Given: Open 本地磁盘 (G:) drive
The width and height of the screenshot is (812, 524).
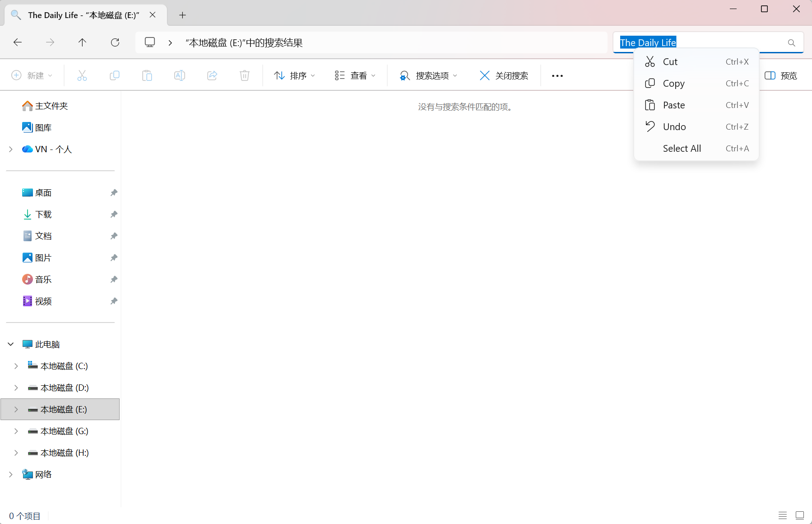Looking at the screenshot, I should (58, 431).
